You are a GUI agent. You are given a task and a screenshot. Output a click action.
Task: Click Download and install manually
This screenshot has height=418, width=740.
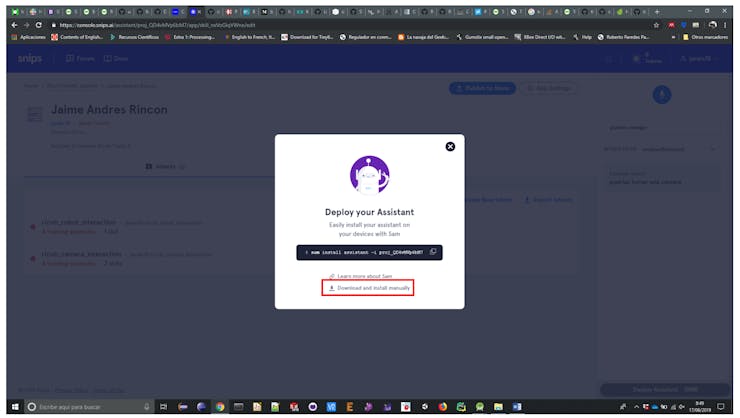click(368, 288)
